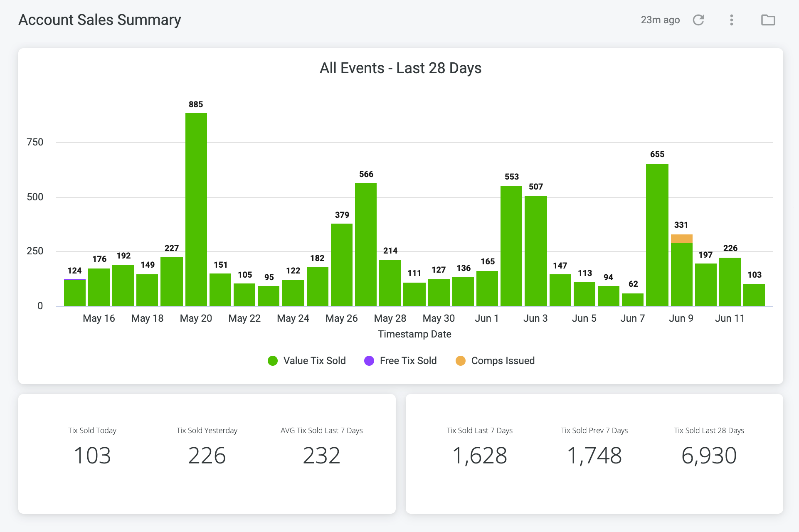Open the folder icon in the header
The width and height of the screenshot is (799, 532).
tap(768, 20)
